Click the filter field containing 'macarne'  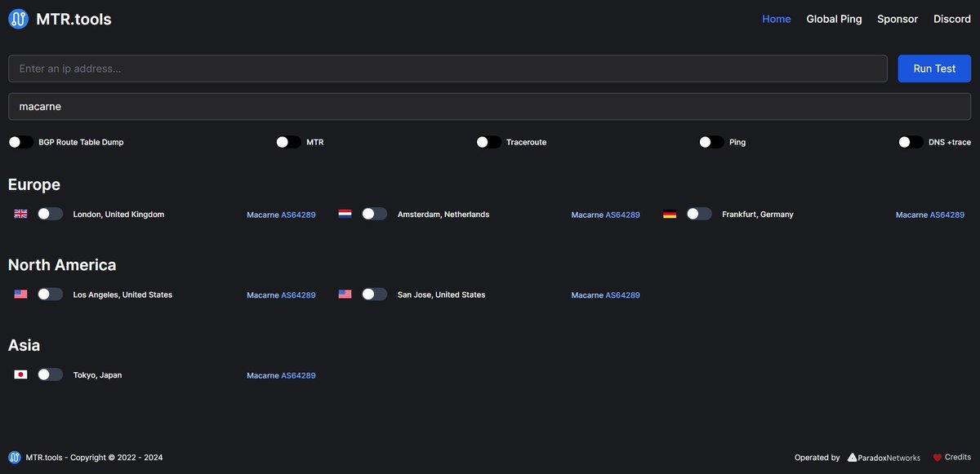click(x=490, y=106)
